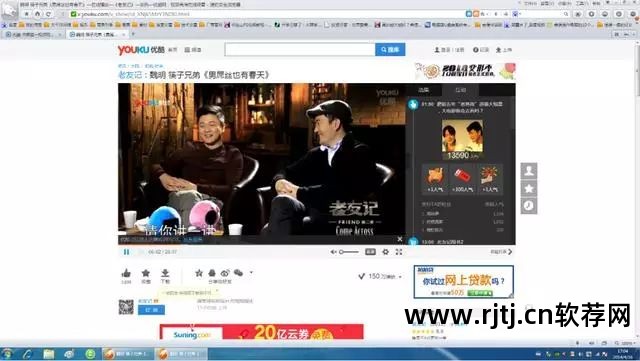640x361 pixels.
Task: Click the speaker mute icon in player
Action: coord(333,252)
